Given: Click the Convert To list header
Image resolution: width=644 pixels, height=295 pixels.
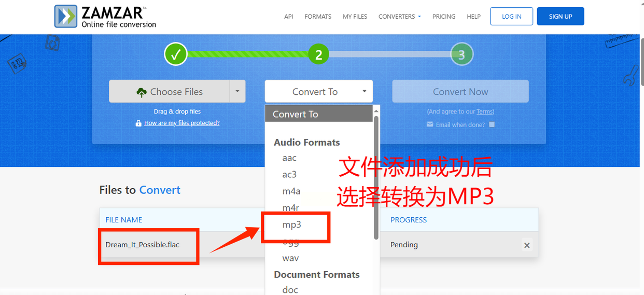Looking at the screenshot, I should click(319, 114).
